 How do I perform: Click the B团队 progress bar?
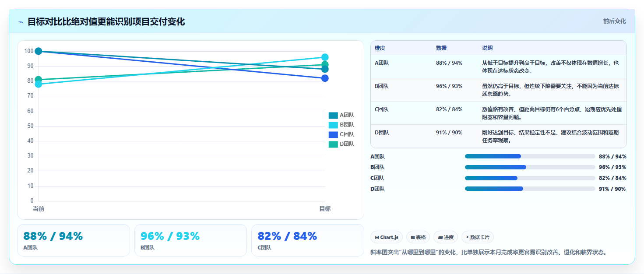(x=530, y=167)
